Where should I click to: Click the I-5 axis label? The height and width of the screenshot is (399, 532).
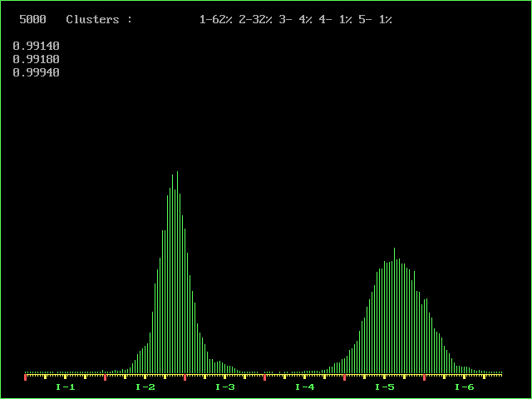[384, 387]
